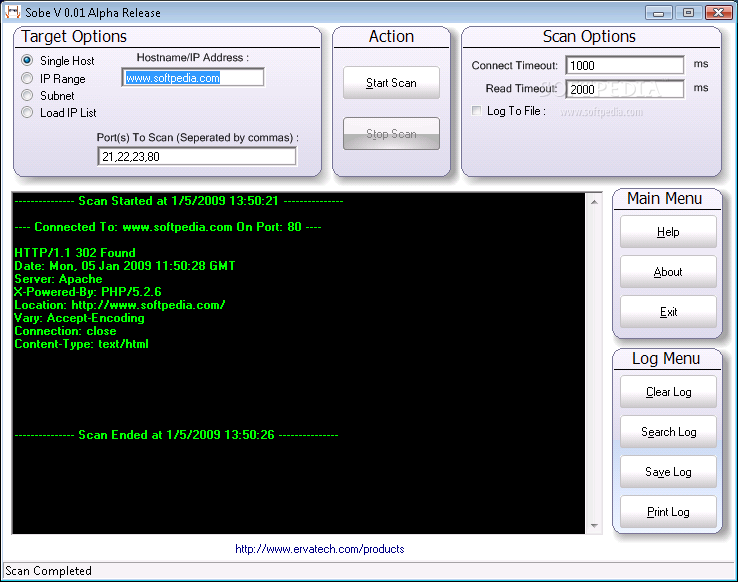The height and width of the screenshot is (582, 738).
Task: Clear the scan log
Action: 668,391
